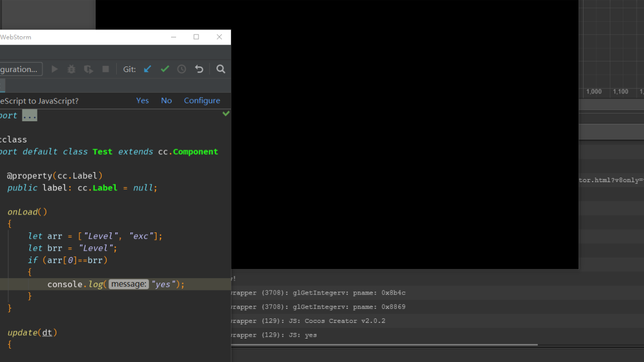Click the @property(cc.Label) decorator line
Image resolution: width=644 pixels, height=362 pixels.
[x=55, y=175]
